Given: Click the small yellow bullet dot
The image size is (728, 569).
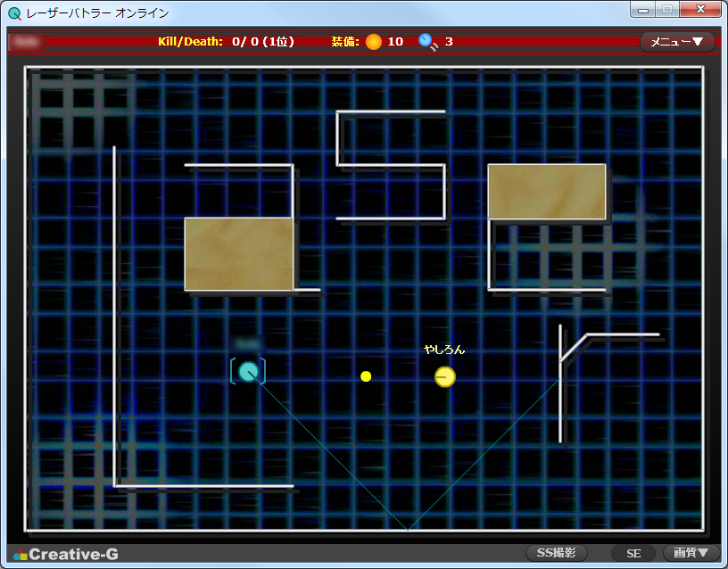Looking at the screenshot, I should pyautogui.click(x=366, y=376).
